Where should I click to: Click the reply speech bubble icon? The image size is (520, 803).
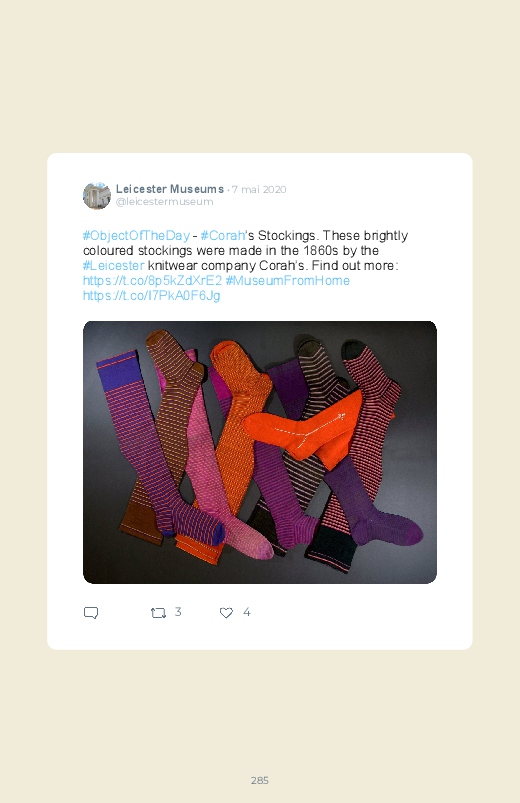(91, 612)
